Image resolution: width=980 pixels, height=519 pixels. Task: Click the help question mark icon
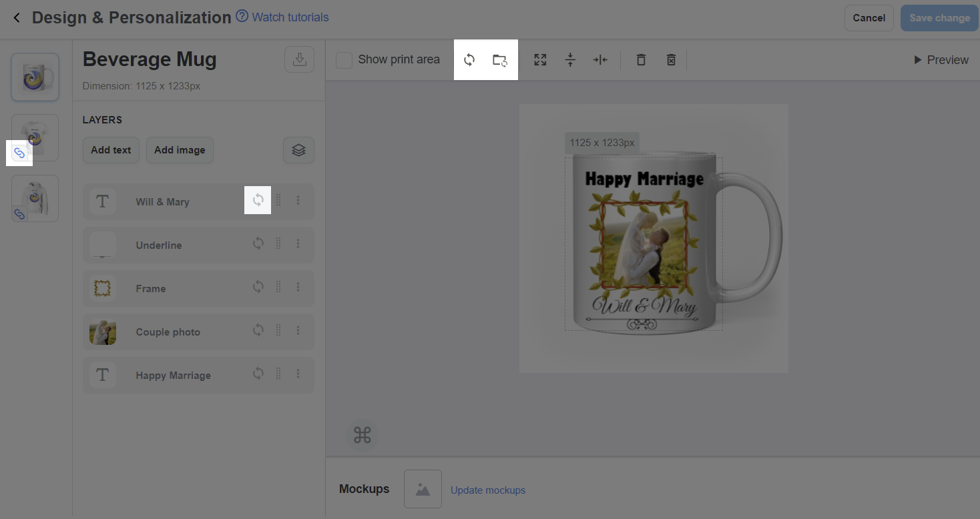click(x=242, y=17)
